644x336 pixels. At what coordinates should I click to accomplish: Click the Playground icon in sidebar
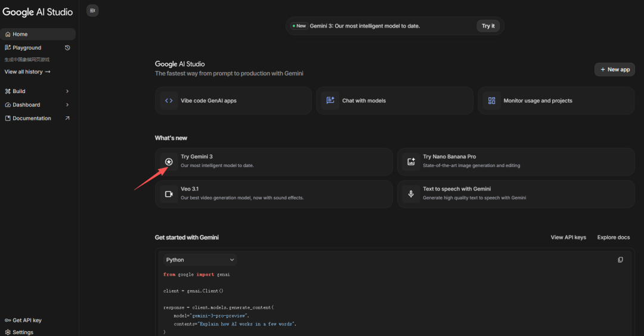point(8,48)
